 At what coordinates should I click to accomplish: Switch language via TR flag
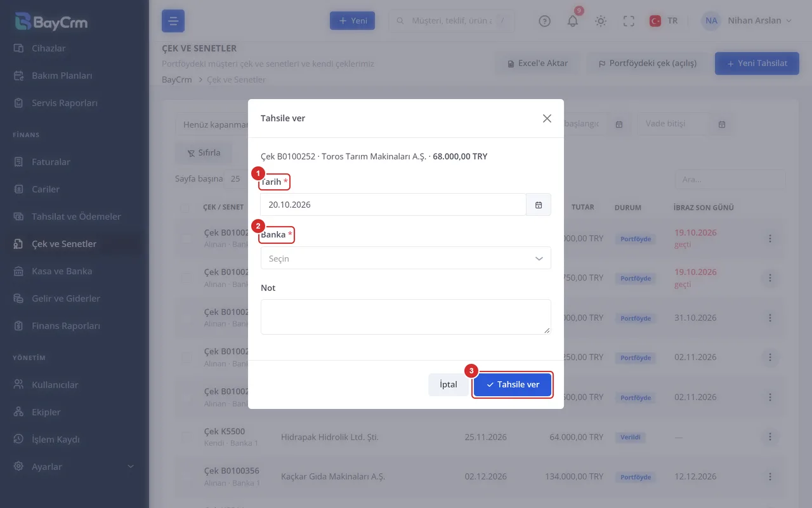coord(664,21)
